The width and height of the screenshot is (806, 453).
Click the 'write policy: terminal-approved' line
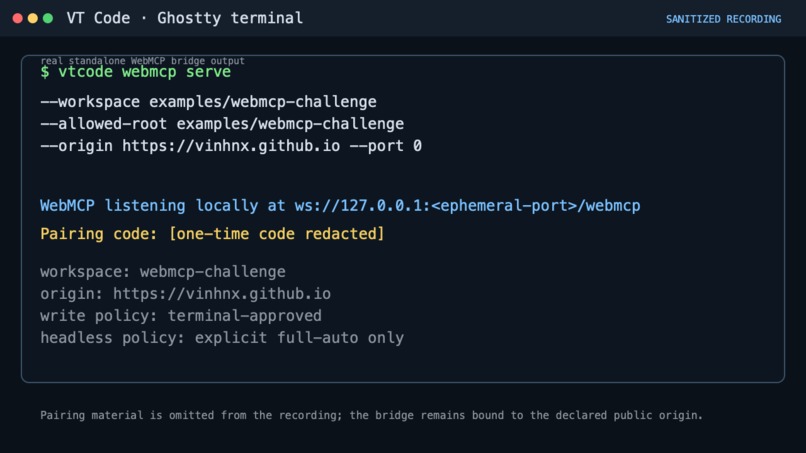point(181,316)
